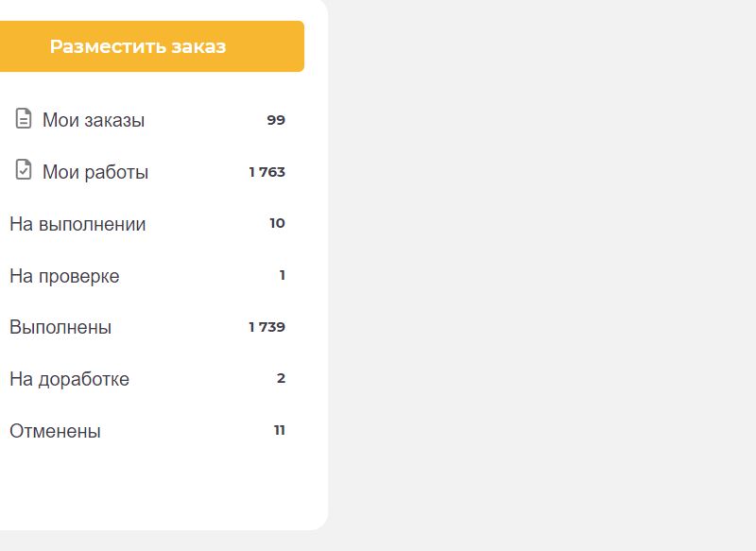Click the 1 739 count for Выполнены
Viewport: 756px width, 551px height.
click(x=267, y=327)
